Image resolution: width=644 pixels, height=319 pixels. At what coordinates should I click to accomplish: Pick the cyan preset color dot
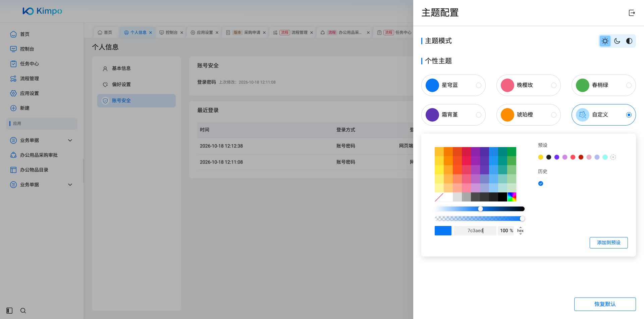tap(605, 157)
